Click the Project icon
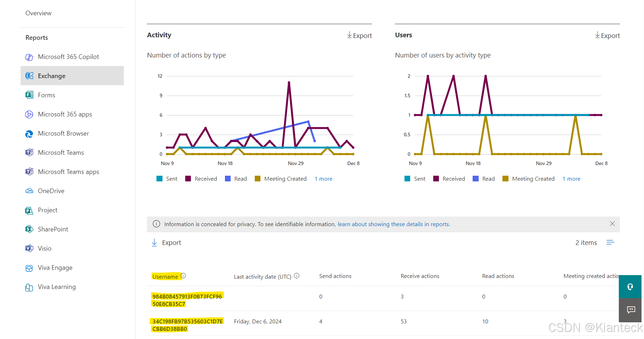The width and height of the screenshot is (644, 339). (29, 210)
